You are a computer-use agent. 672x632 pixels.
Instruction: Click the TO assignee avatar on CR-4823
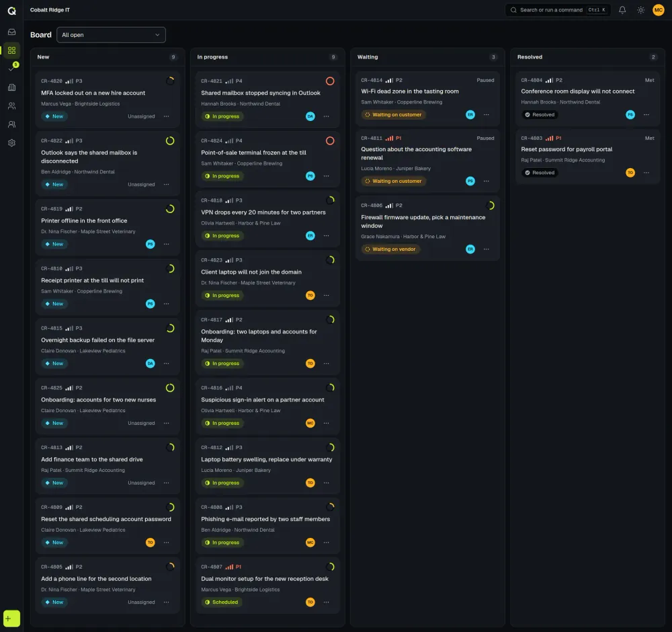310,295
